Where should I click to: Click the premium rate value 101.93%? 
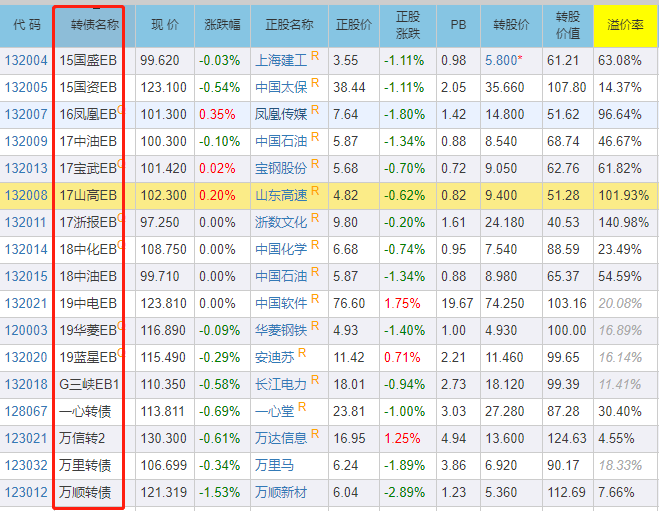624,195
